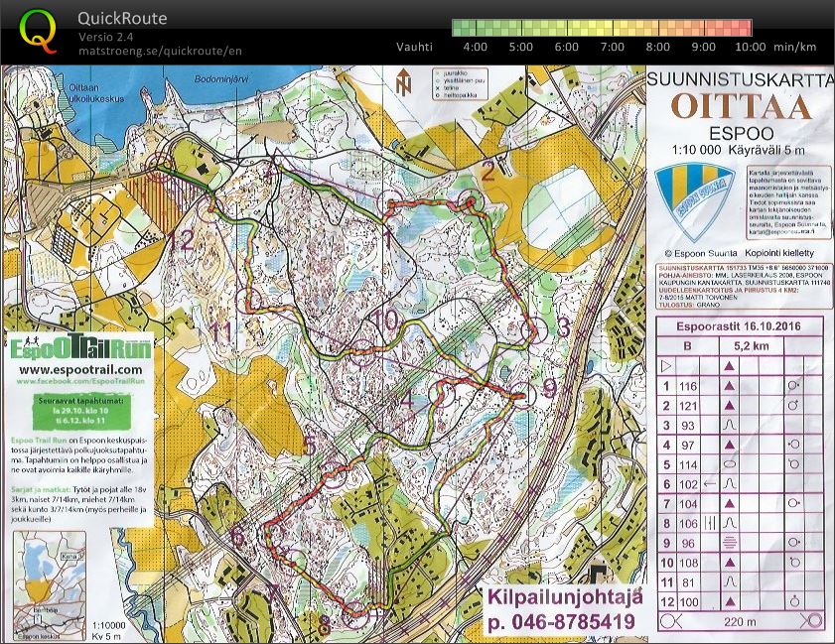The image size is (835, 644).
Task: Click the "QuickRoute" title text
Action: 122,19
